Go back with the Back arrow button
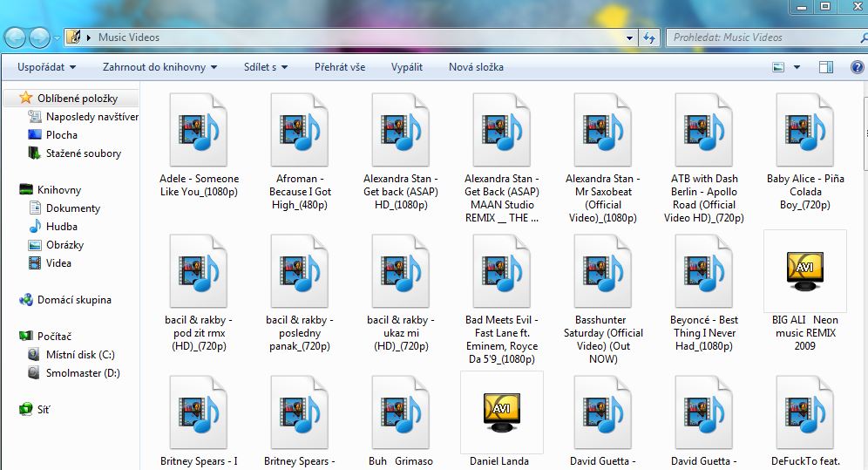 (15, 37)
